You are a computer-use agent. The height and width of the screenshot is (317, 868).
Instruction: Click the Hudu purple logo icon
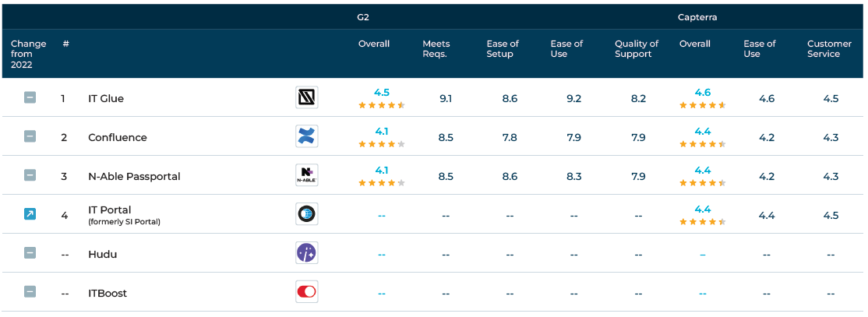tap(307, 253)
